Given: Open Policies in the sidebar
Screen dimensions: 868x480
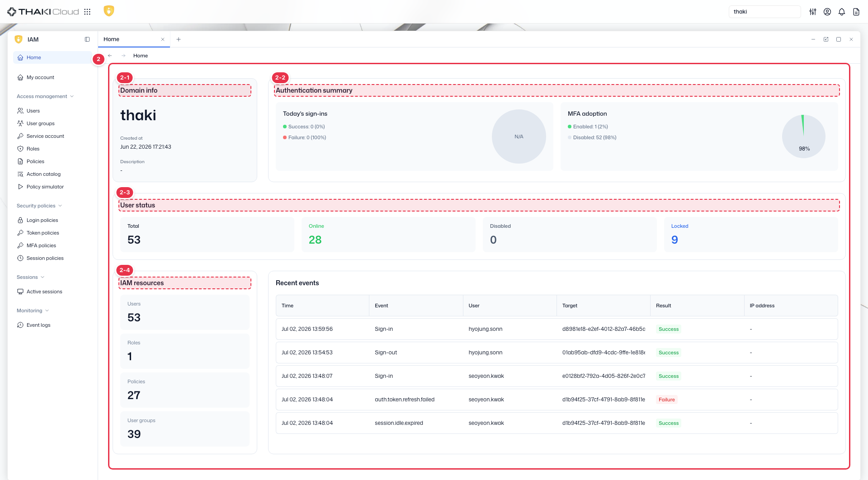Looking at the screenshot, I should coord(52,161).
